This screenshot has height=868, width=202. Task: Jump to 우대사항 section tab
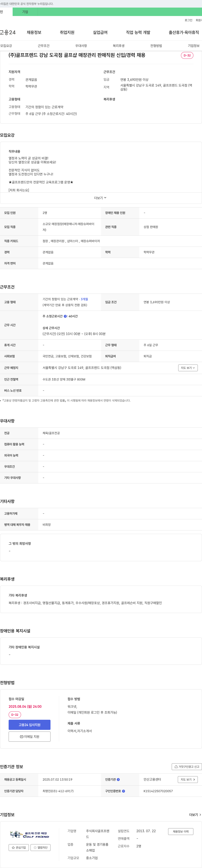click(81, 46)
